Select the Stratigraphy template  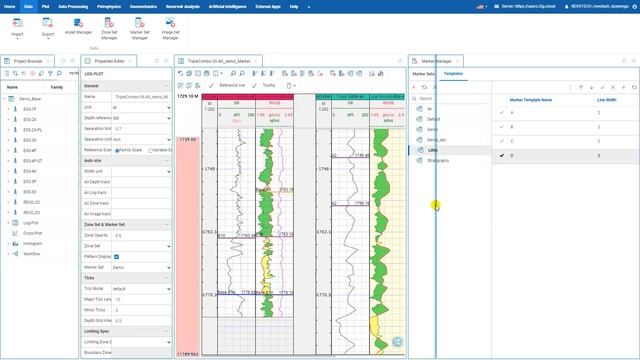(x=438, y=161)
